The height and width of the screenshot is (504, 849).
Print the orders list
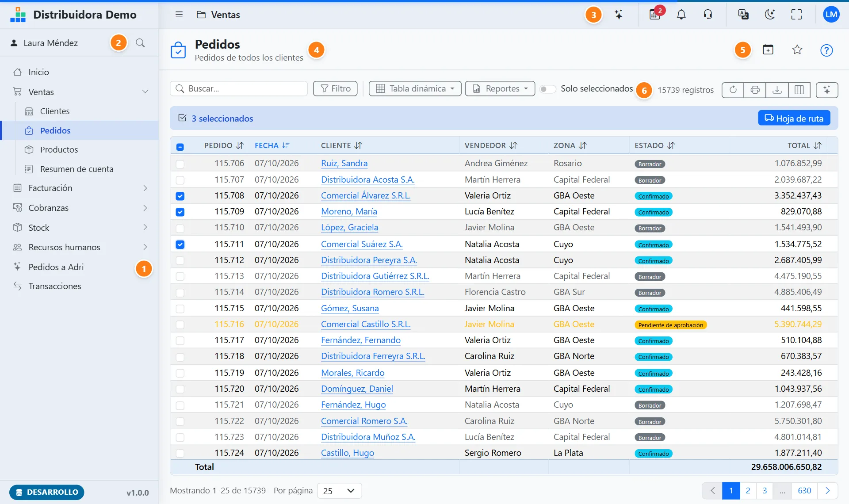(x=755, y=90)
